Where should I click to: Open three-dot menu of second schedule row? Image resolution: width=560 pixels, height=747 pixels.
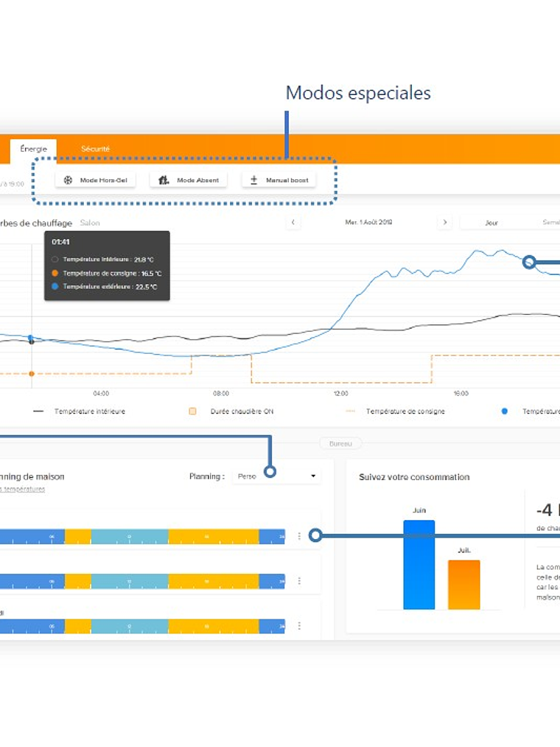point(299,581)
